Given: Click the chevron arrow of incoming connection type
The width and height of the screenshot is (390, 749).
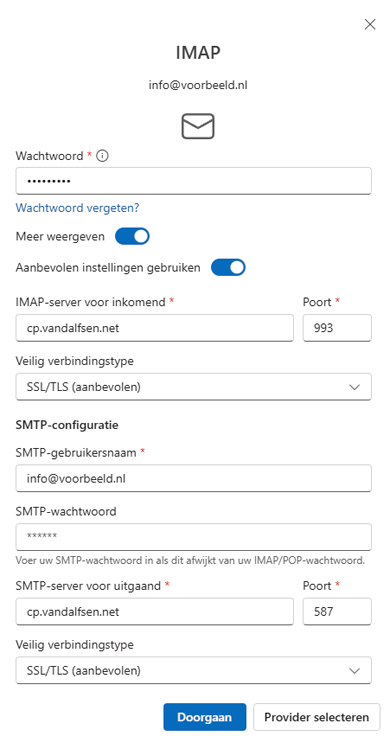Looking at the screenshot, I should click(354, 387).
